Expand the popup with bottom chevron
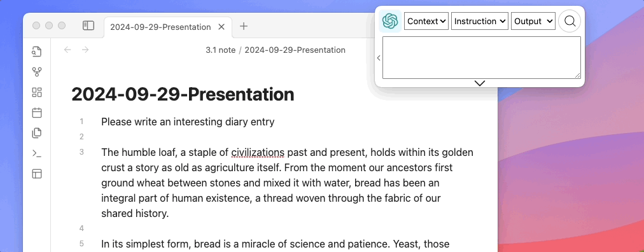The width and height of the screenshot is (644, 252). [480, 83]
